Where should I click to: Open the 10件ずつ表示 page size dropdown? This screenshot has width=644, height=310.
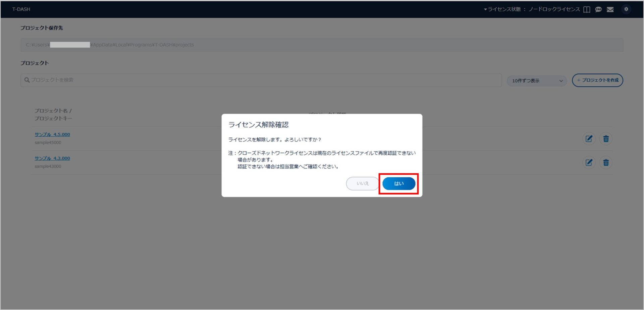point(537,81)
